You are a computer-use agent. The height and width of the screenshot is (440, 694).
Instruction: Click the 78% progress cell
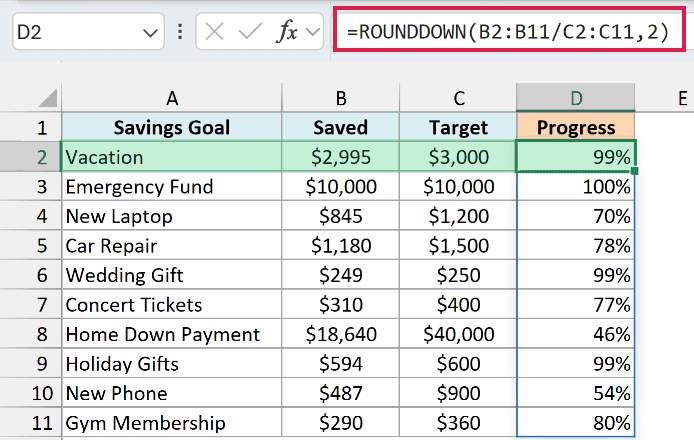pyautogui.click(x=575, y=245)
